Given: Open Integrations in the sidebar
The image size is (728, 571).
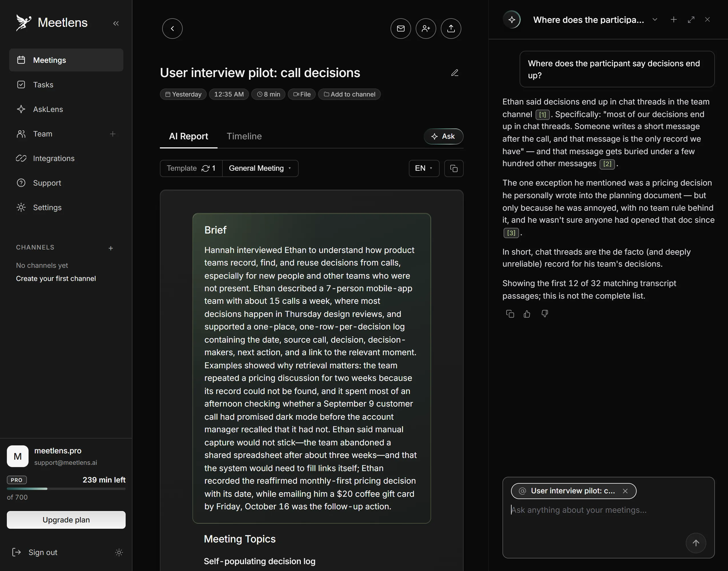Looking at the screenshot, I should 66,158.
